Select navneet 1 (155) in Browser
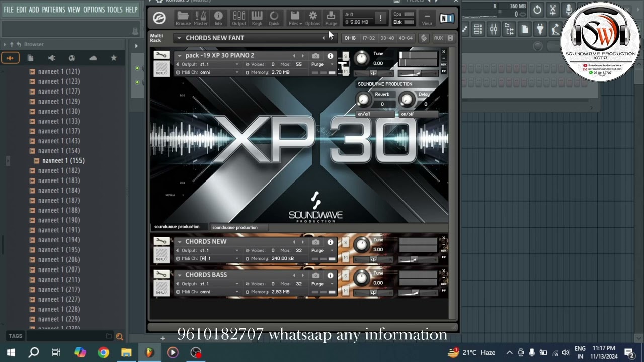Screen dimensions: 644x362 click(63, 161)
